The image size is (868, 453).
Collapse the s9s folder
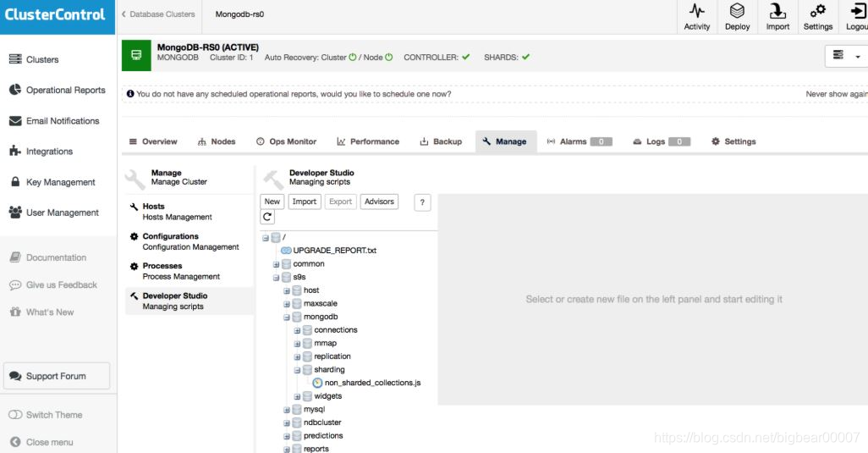pyautogui.click(x=276, y=278)
